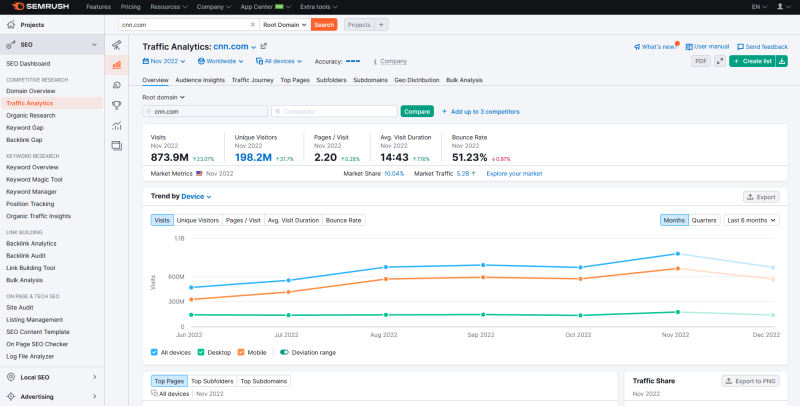Open the Geo Distribution tab
The image size is (800, 406).
(x=416, y=80)
